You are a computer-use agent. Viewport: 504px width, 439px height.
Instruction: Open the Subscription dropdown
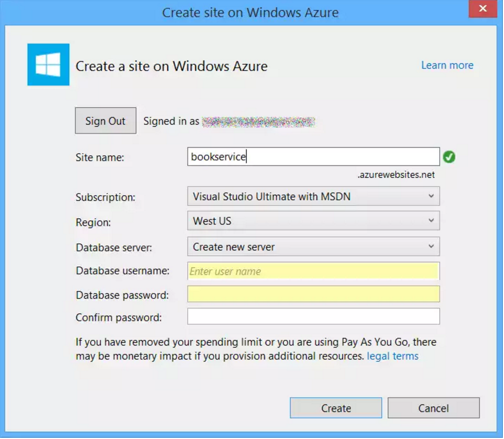coord(313,196)
